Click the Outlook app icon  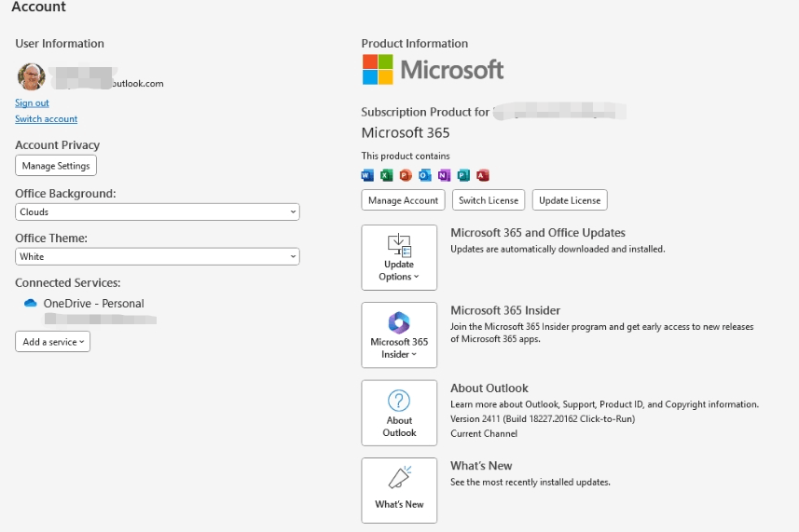pos(425,176)
